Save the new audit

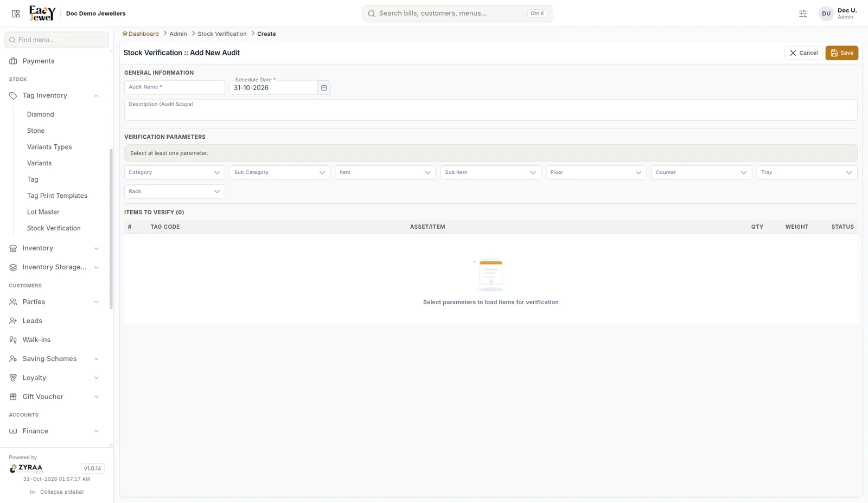tap(841, 53)
